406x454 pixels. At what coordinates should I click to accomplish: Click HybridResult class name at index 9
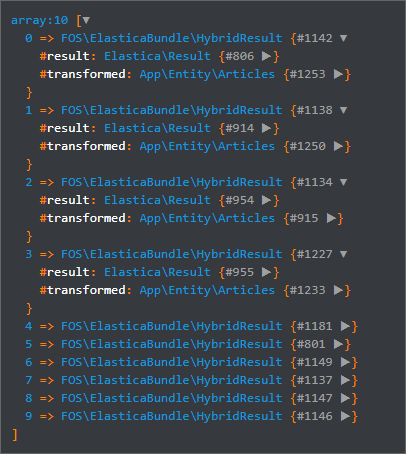(172, 416)
